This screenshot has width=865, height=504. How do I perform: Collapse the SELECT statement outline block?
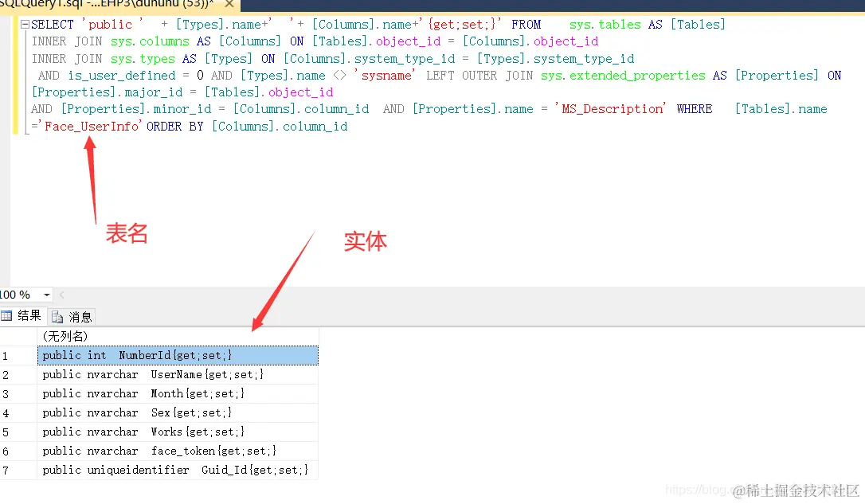tap(25, 24)
